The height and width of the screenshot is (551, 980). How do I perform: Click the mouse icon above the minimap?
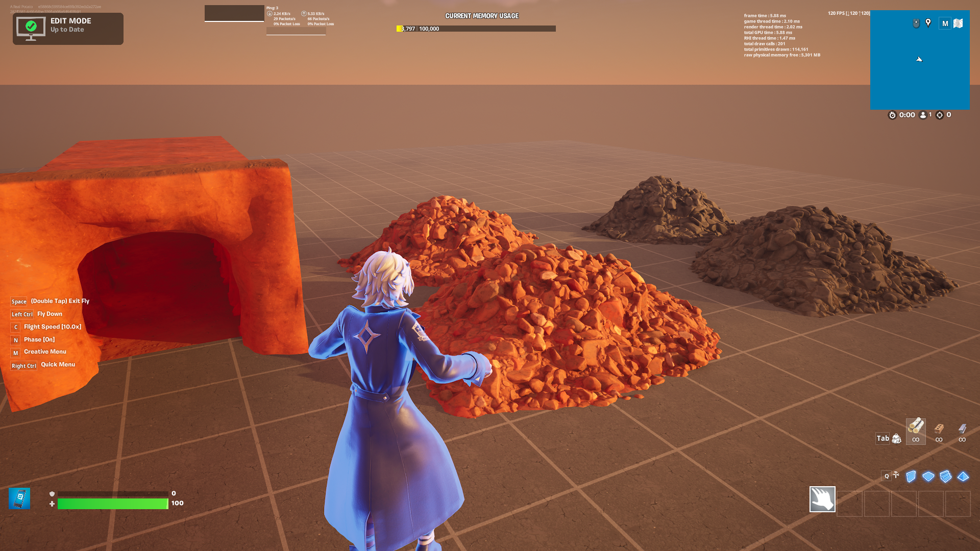(916, 23)
